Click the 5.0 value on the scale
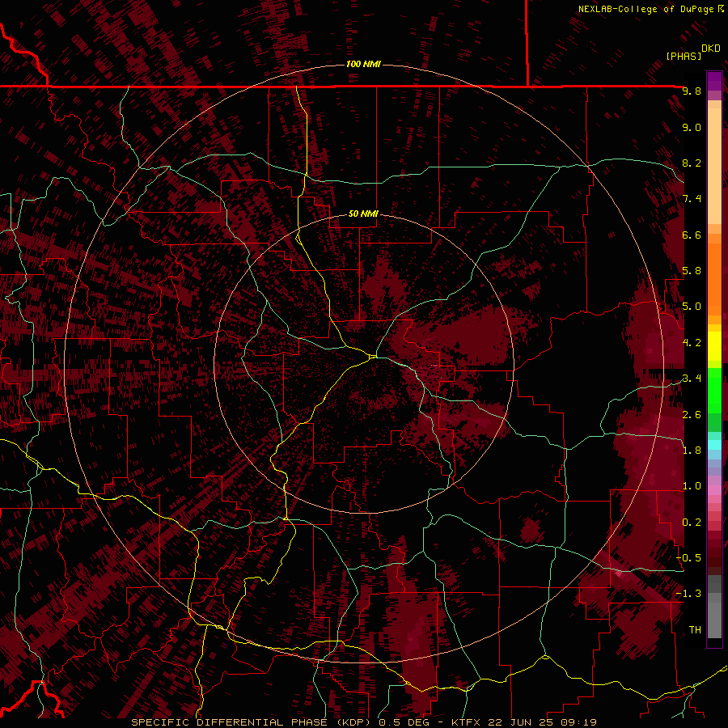The height and width of the screenshot is (728, 728). (x=692, y=307)
